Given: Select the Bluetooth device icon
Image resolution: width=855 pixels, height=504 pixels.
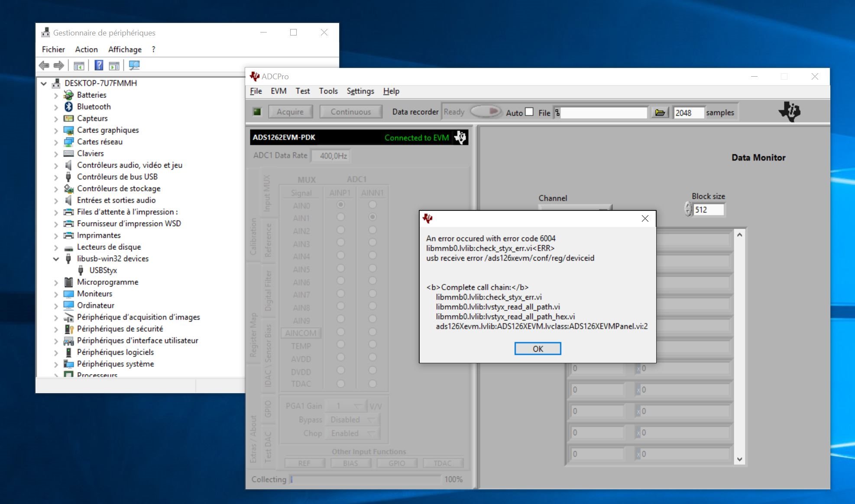Looking at the screenshot, I should pyautogui.click(x=68, y=107).
